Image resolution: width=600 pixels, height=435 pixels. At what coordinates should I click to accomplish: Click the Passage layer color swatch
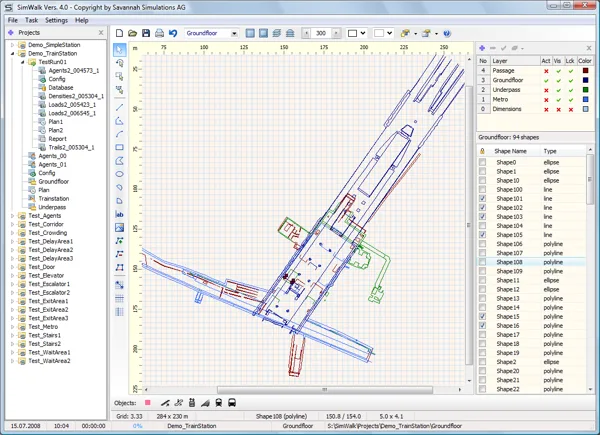pos(585,71)
